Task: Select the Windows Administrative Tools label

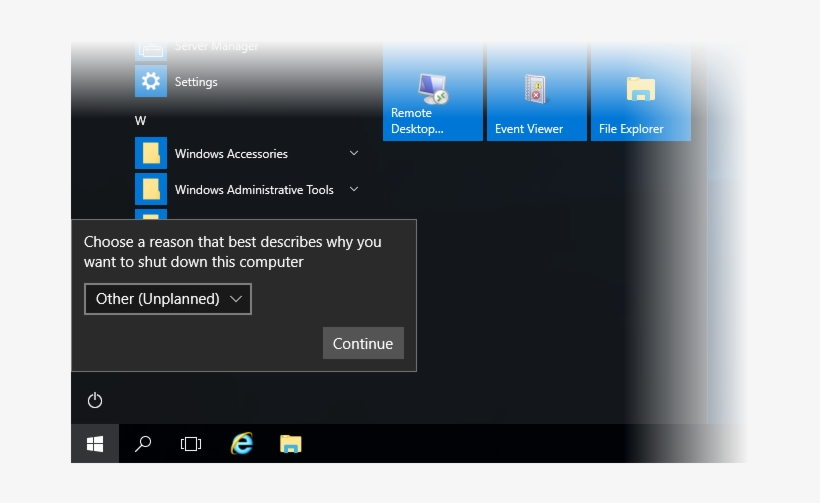Action: coord(254,190)
